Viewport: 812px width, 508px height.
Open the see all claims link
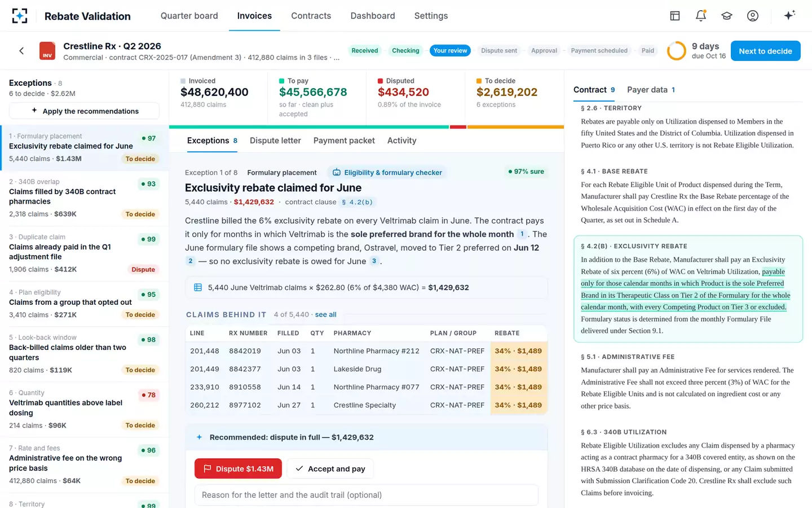(325, 314)
